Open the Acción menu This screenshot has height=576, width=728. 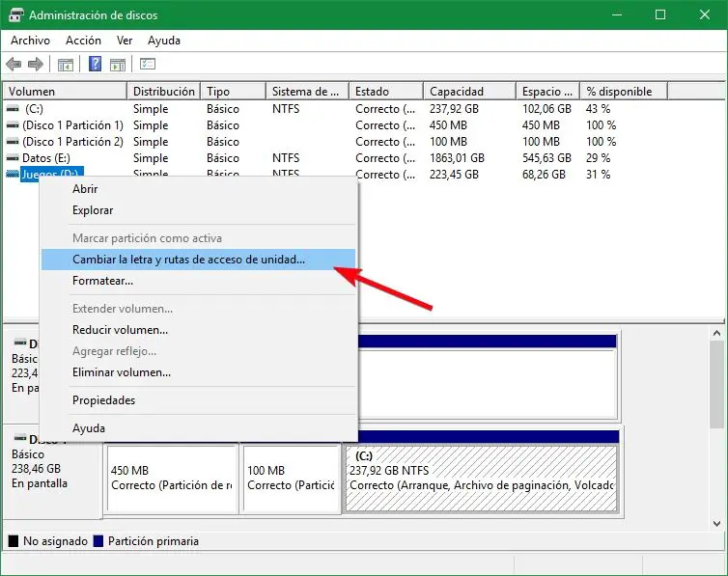pos(83,41)
